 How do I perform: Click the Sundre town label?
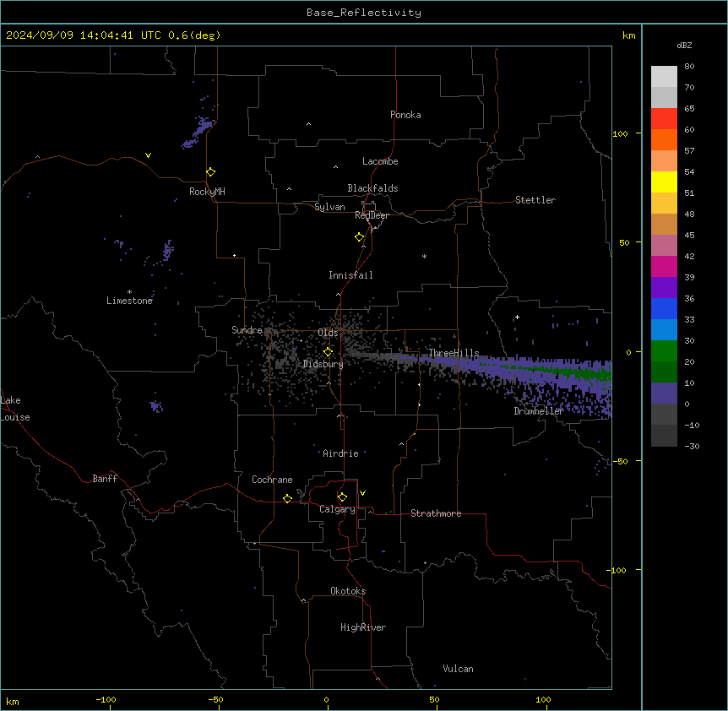click(x=247, y=330)
